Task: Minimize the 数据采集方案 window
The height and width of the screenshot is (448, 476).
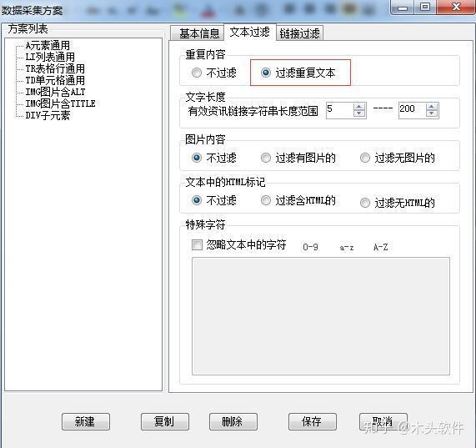Action: pos(403,8)
